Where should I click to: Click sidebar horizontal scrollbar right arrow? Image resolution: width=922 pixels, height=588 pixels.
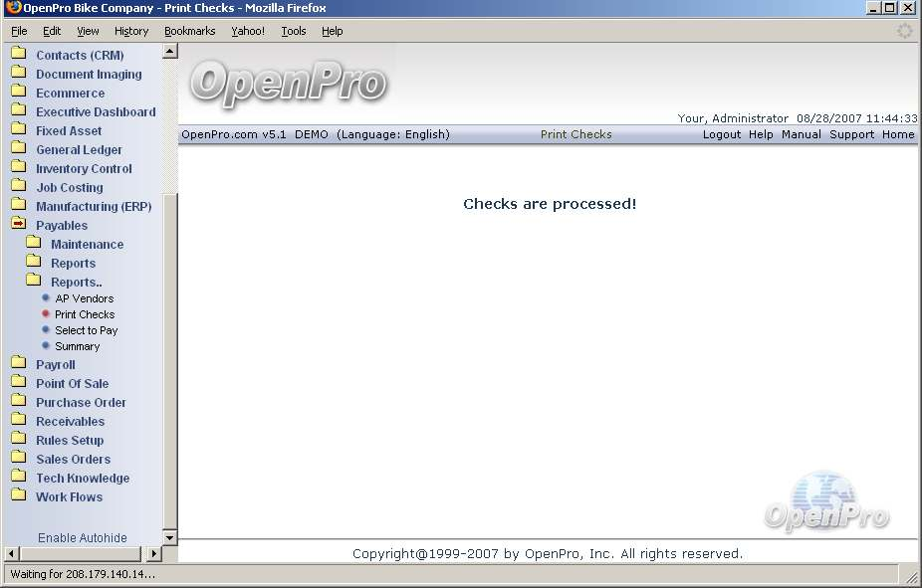(154, 554)
